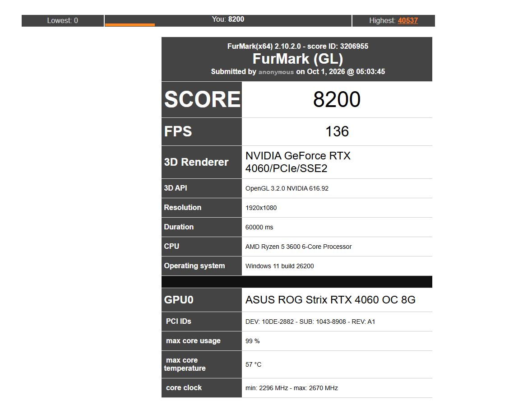Select the score ID 3206955 header line
Viewport: 532px width, 401px height.
coord(297,46)
